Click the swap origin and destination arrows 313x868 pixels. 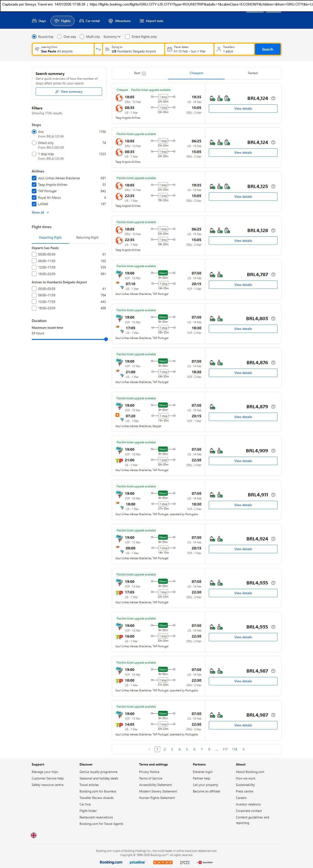click(x=98, y=49)
